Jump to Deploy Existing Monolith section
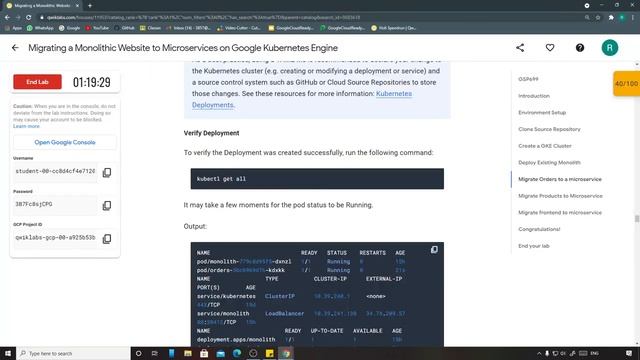 (x=549, y=163)
